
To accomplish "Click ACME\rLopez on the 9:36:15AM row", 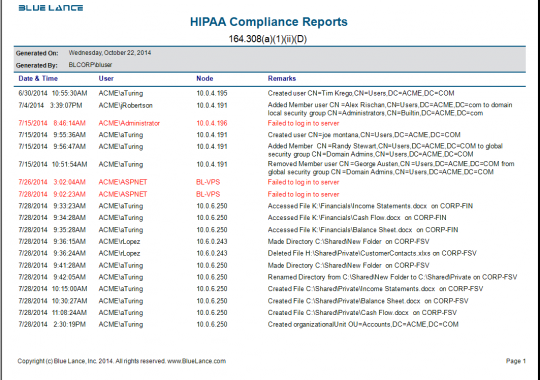I will point(119,241).
